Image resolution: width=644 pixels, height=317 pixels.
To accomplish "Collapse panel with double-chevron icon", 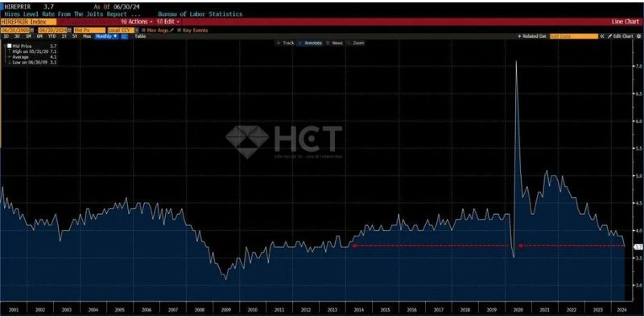I will click(602, 36).
